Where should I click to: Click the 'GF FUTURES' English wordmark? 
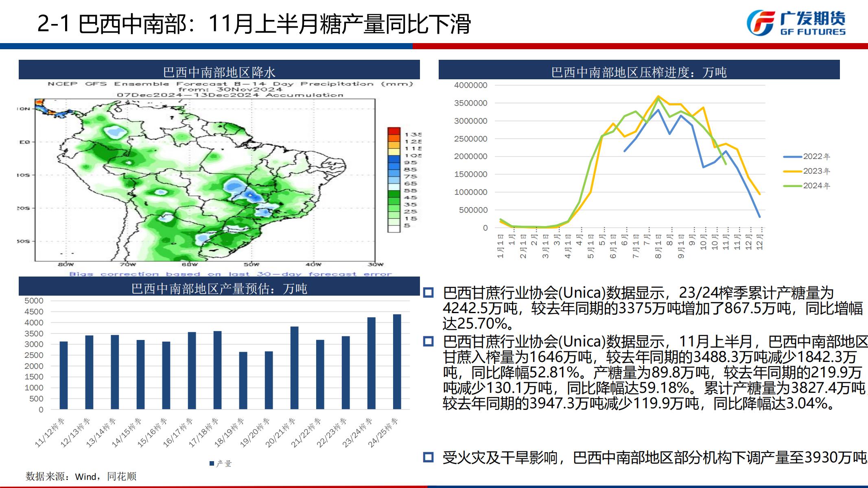(x=813, y=32)
